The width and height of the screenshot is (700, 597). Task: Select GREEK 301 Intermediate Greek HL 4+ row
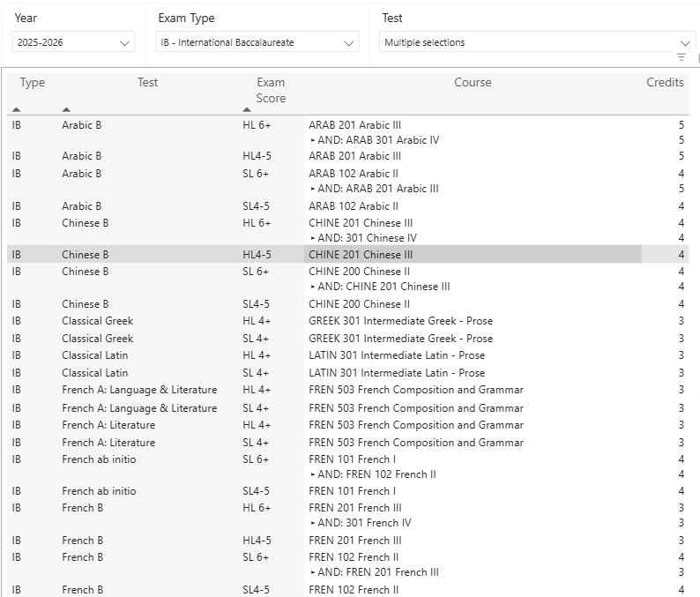(347, 321)
